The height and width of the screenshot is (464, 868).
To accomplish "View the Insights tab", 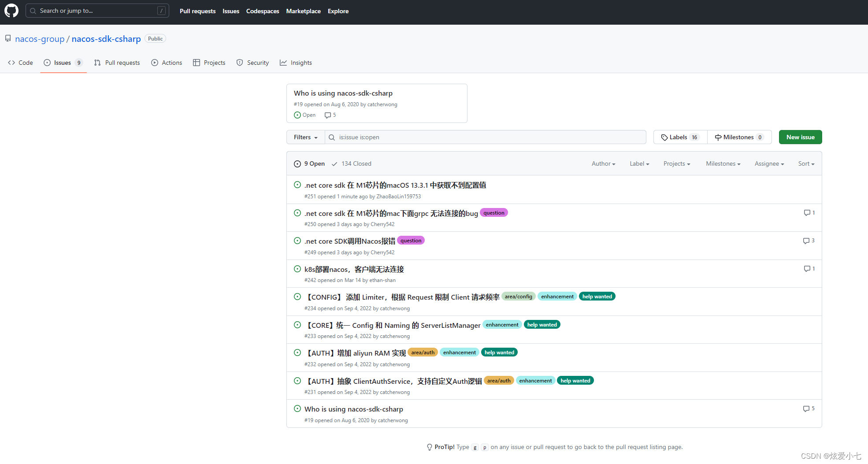I will pyautogui.click(x=296, y=63).
